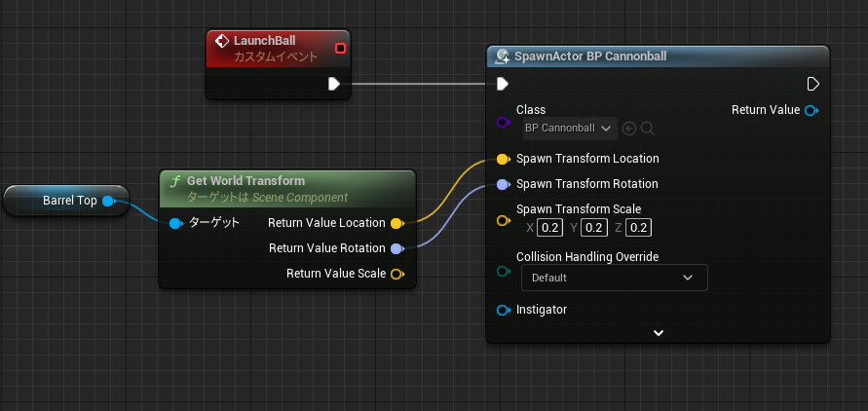The height and width of the screenshot is (411, 868).
Task: Open the BP Cannonball class dropdown
Action: pos(570,129)
